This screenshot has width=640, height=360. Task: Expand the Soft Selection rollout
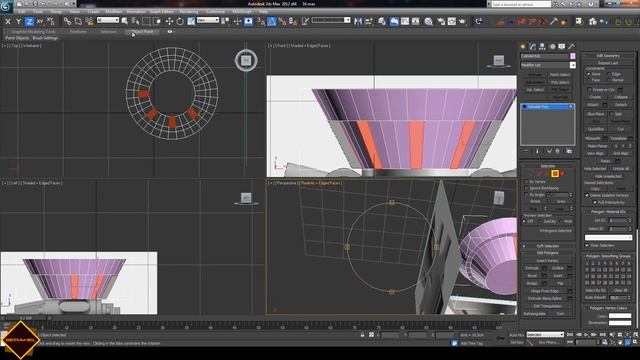click(548, 246)
